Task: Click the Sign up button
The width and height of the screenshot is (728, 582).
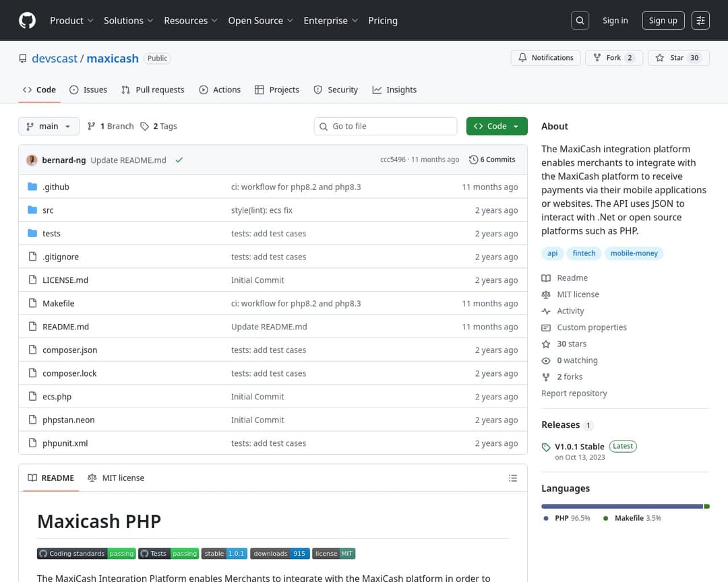Action: click(x=663, y=20)
